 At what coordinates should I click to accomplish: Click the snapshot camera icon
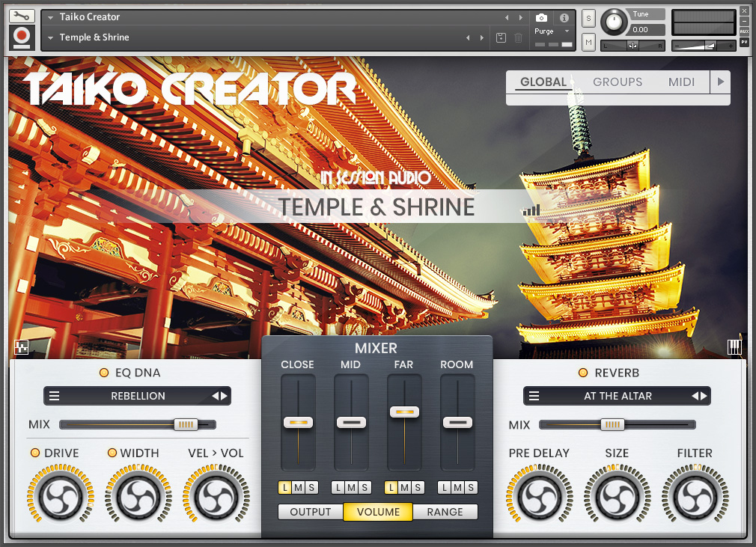coord(541,18)
